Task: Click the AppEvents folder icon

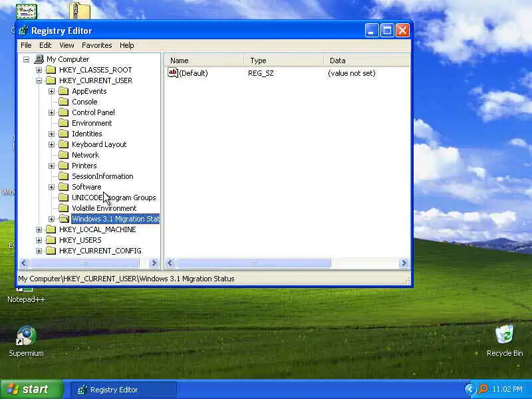Action: tap(63, 91)
